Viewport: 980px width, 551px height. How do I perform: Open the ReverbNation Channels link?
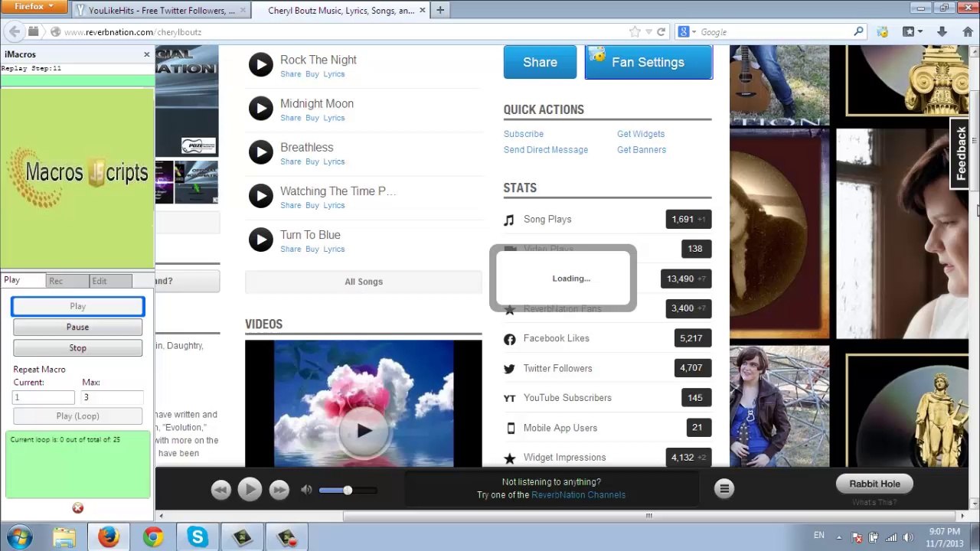(579, 495)
